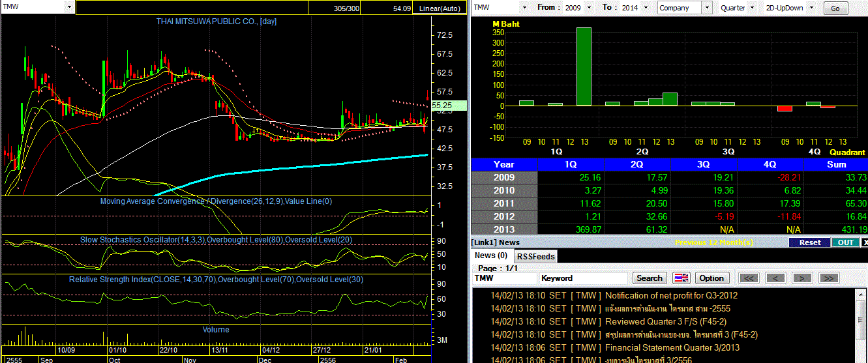Viewport: 868px width, 363px height.
Task: Click the Search button in news
Action: (650, 278)
